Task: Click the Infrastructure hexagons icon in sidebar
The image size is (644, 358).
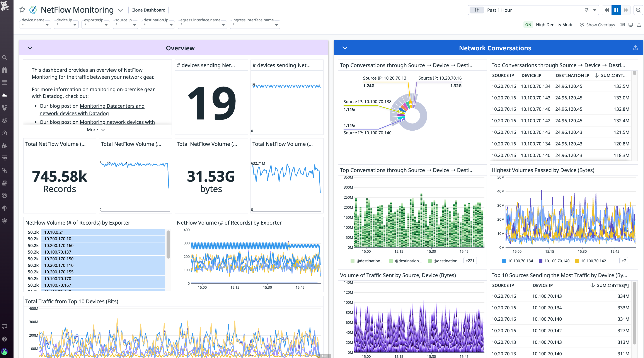Action: (5, 108)
